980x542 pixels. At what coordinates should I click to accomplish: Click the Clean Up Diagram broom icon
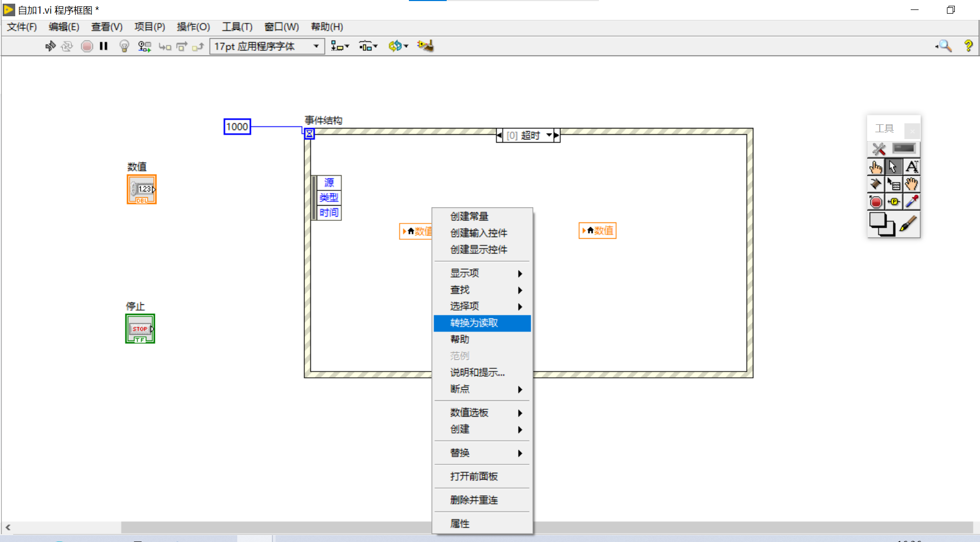click(426, 46)
